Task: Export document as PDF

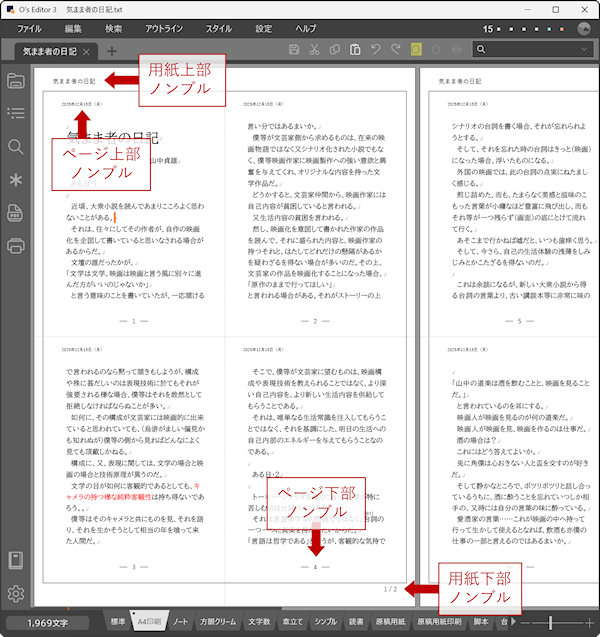Action: point(16,213)
